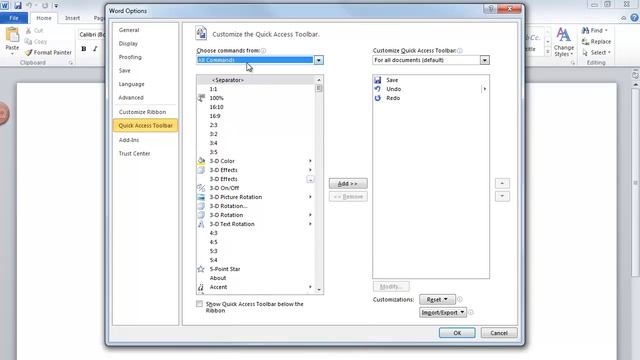Toggle Italic formatting in the ribbon

95,49
